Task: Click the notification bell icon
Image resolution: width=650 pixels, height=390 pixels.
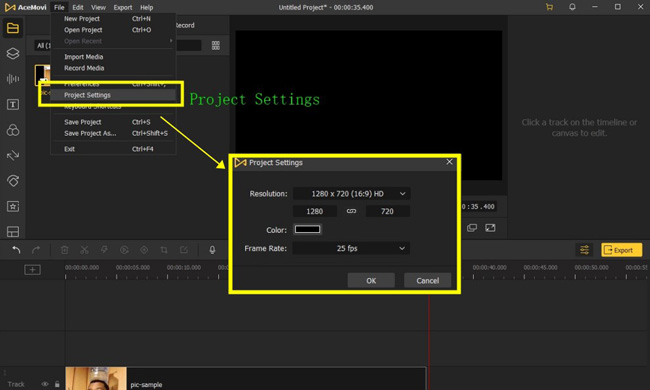Action: (572, 7)
